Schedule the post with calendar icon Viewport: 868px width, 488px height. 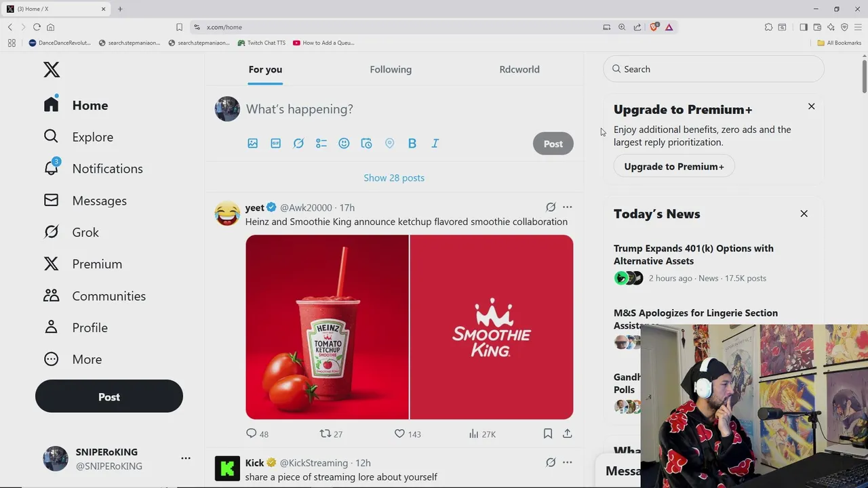(x=366, y=144)
